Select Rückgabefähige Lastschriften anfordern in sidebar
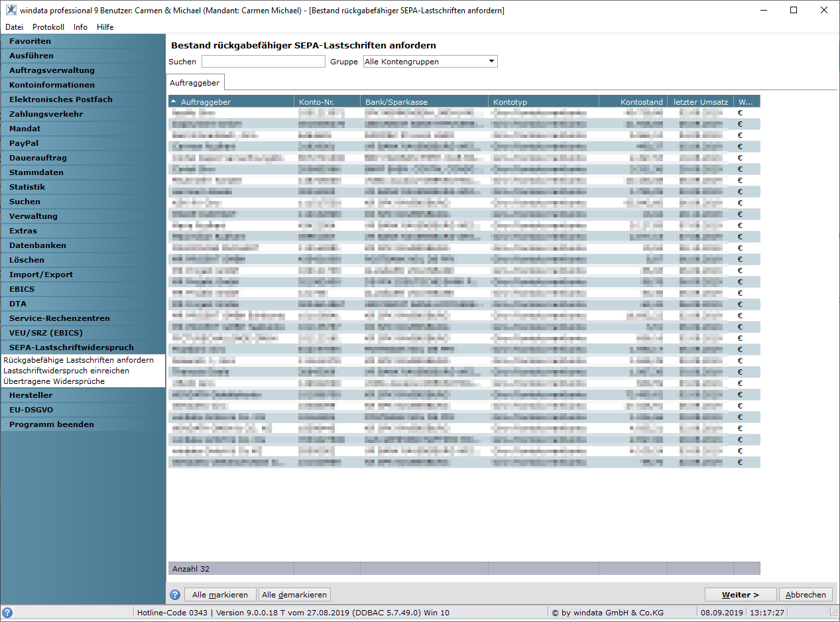The width and height of the screenshot is (840, 622). [x=78, y=360]
